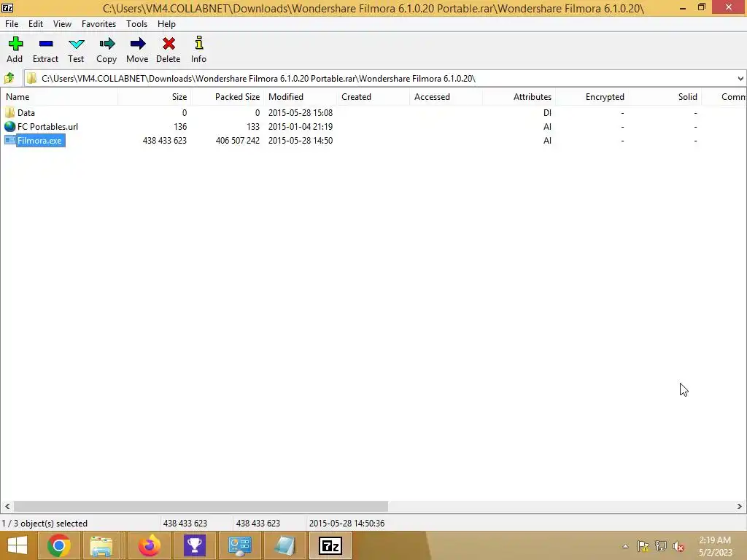Click the size value 136 of FC Portables.url
Viewport: 747px width, 560px height.
click(180, 127)
